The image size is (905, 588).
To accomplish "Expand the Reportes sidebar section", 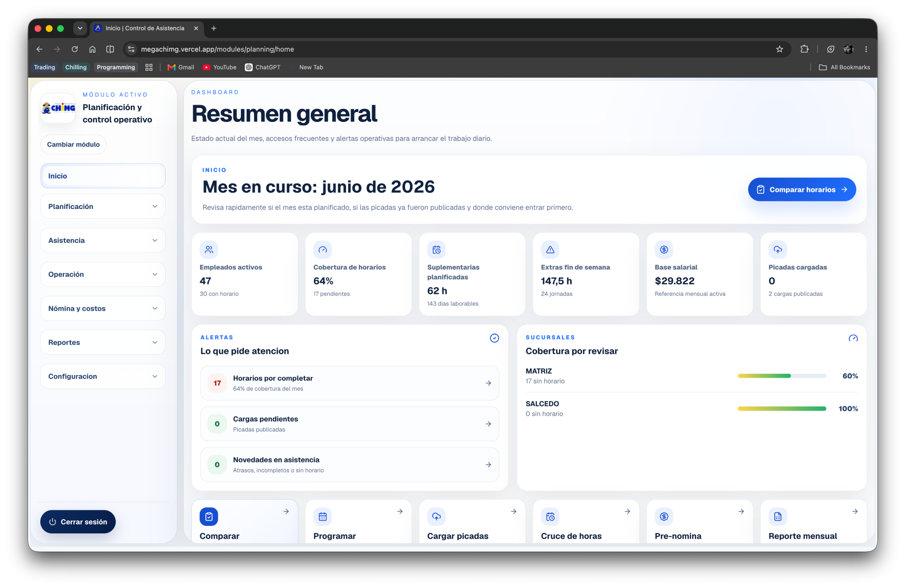I will click(103, 342).
